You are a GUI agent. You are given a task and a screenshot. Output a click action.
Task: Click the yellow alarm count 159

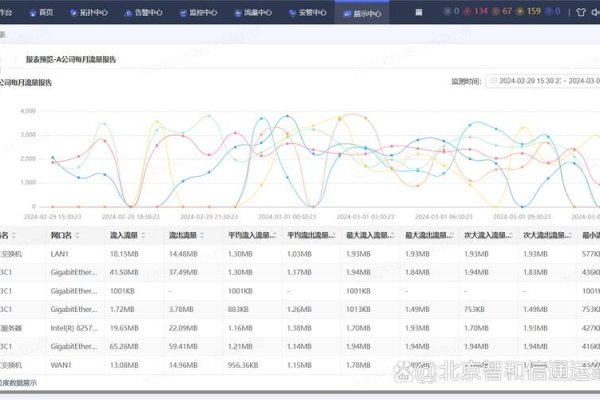pos(529,11)
